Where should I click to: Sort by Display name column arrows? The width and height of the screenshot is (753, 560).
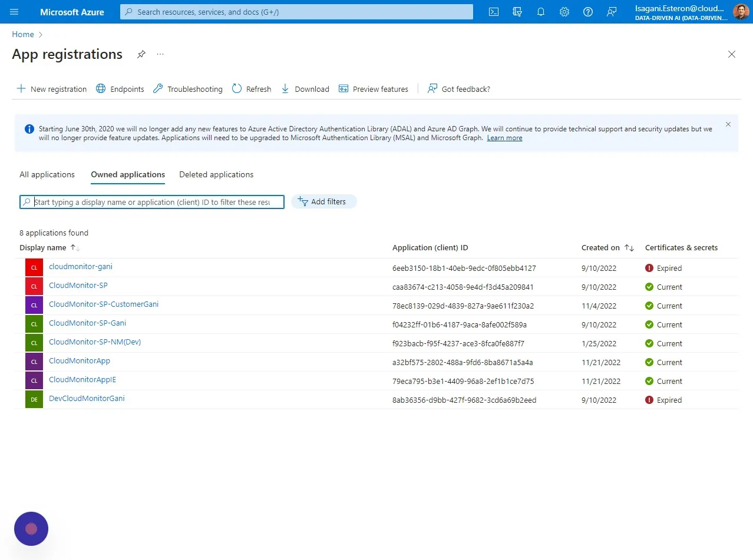(75, 248)
